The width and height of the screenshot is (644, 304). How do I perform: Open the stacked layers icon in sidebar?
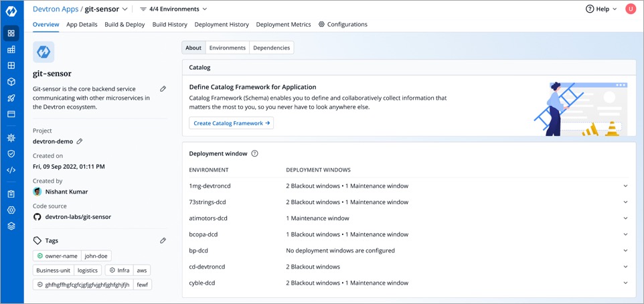[11, 226]
